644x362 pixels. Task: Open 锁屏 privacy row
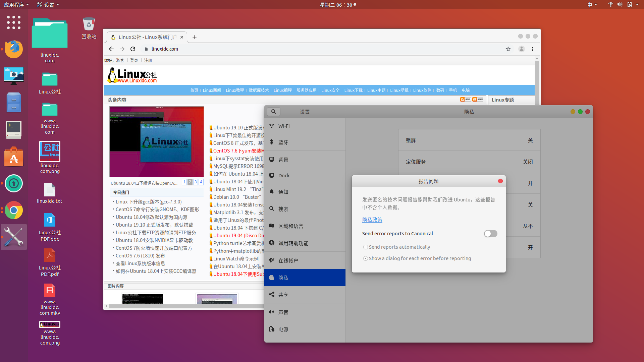pyautogui.click(x=469, y=140)
